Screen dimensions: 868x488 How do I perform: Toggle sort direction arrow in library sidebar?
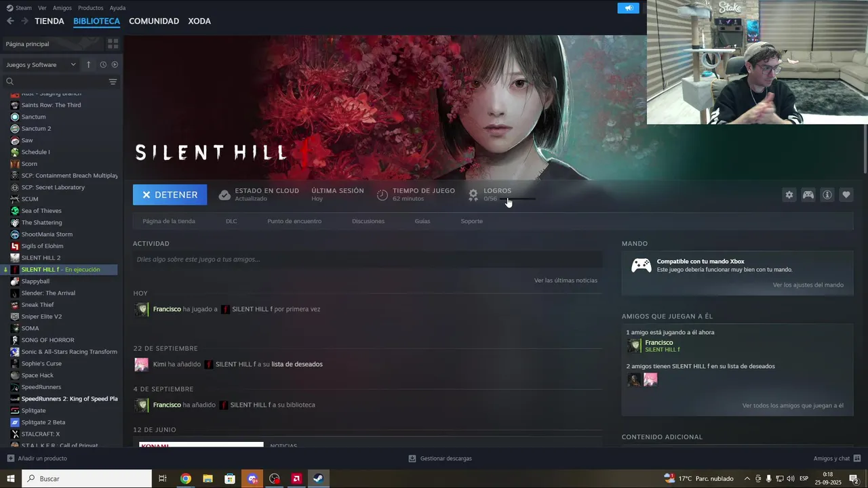click(88, 64)
